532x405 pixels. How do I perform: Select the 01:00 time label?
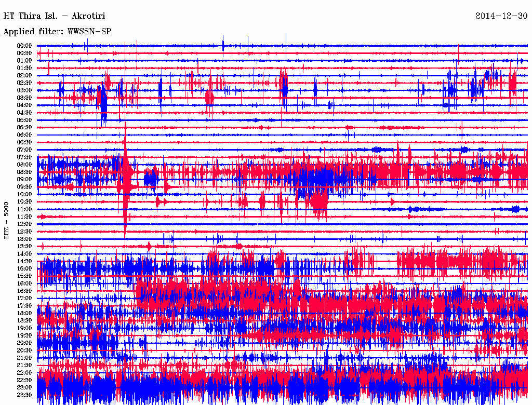coord(24,60)
